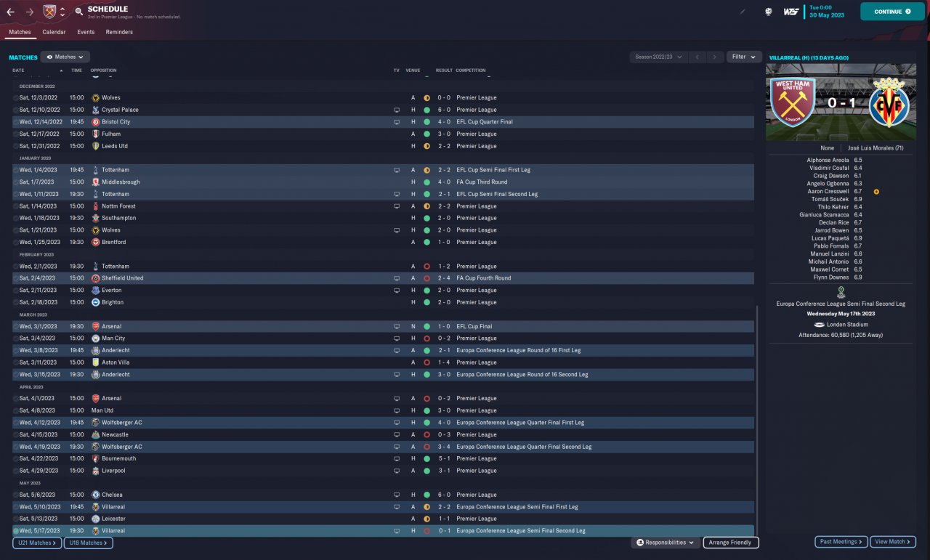This screenshot has width=930, height=560.
Task: Open the Matches view dropdown
Action: [x=65, y=57]
